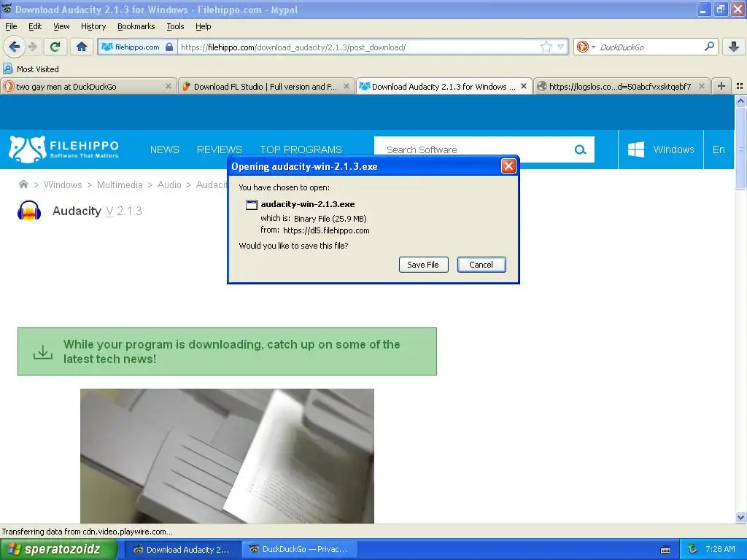Click the download arrow in green banner
Screen dimensions: 747x560
pyautogui.click(x=43, y=352)
